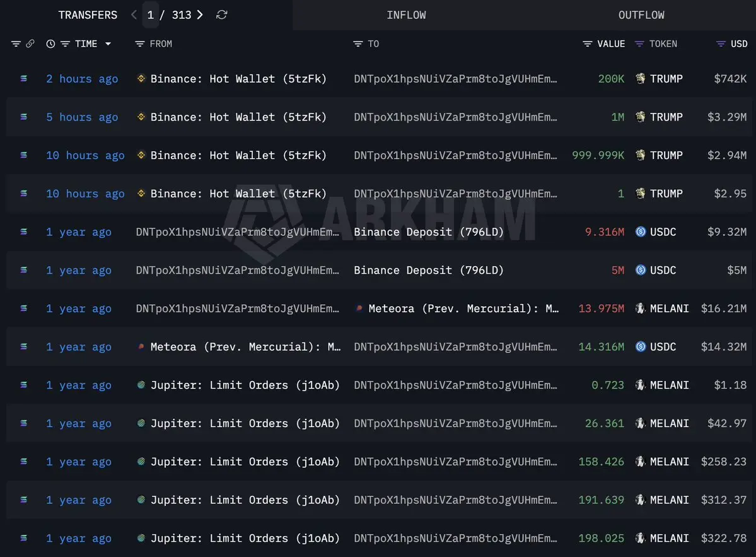The image size is (756, 557).
Task: Click the $742K USD value
Action: [x=730, y=79]
